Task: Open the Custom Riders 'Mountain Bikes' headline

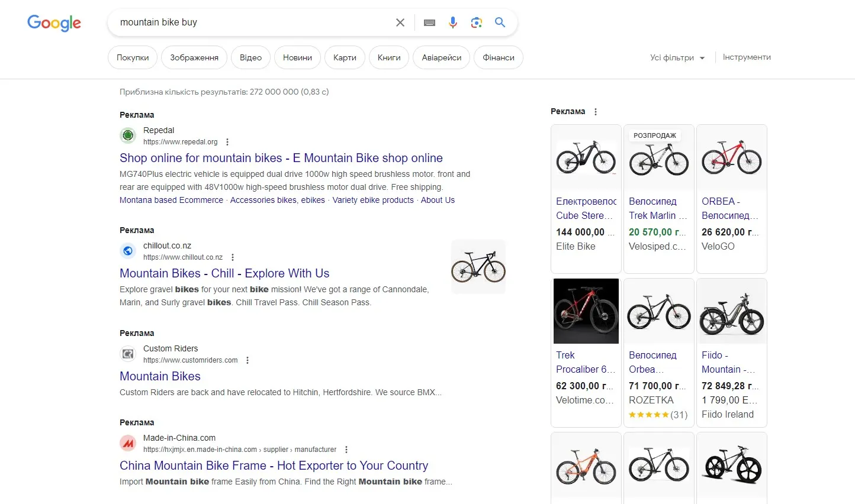Action: pyautogui.click(x=160, y=376)
